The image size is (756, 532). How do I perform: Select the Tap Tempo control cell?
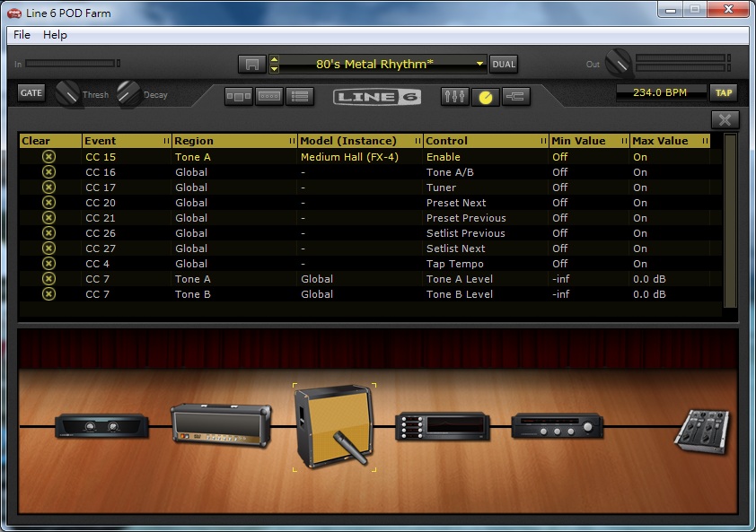point(454,264)
